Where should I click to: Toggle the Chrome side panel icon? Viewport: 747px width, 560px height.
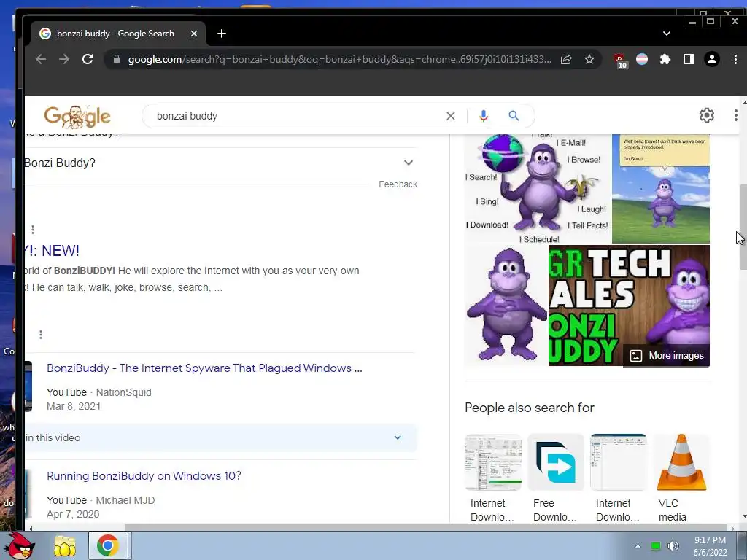(x=689, y=59)
